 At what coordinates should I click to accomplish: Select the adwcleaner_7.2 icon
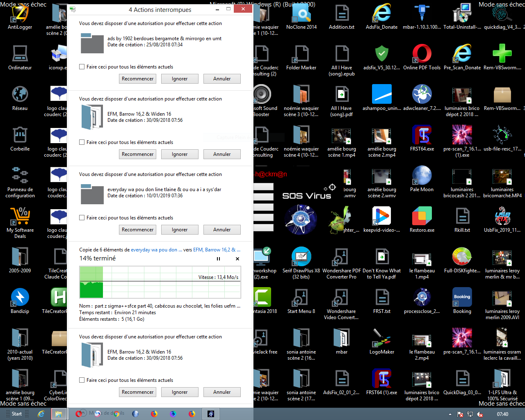(422, 98)
